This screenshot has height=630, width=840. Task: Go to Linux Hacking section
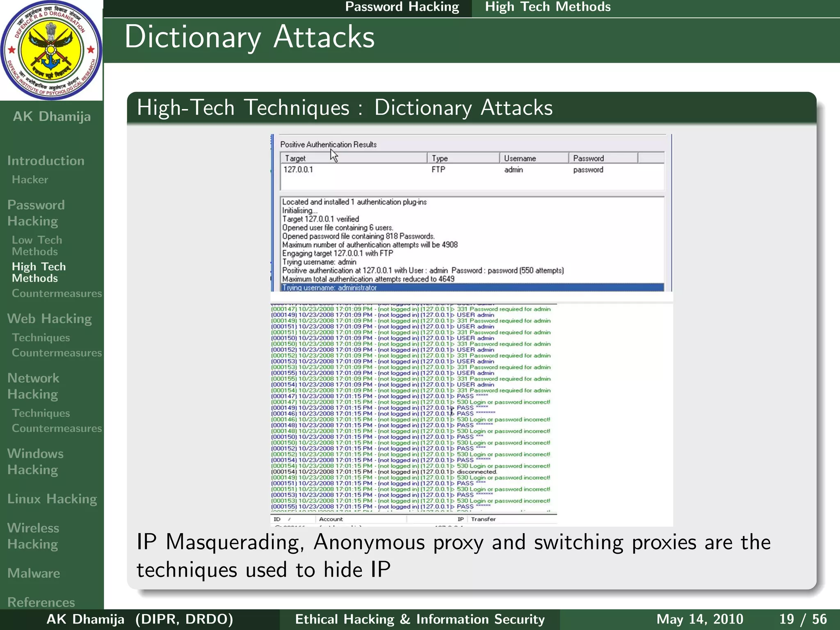(x=52, y=499)
